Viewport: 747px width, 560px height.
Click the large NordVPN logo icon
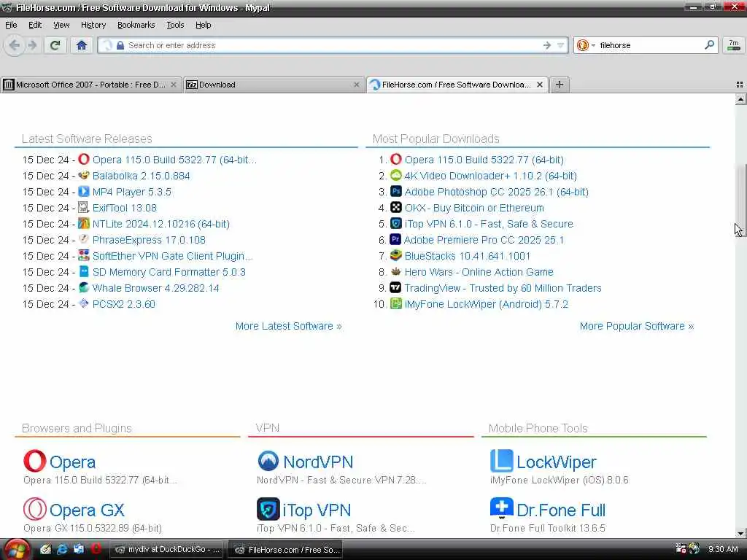[x=268, y=461]
